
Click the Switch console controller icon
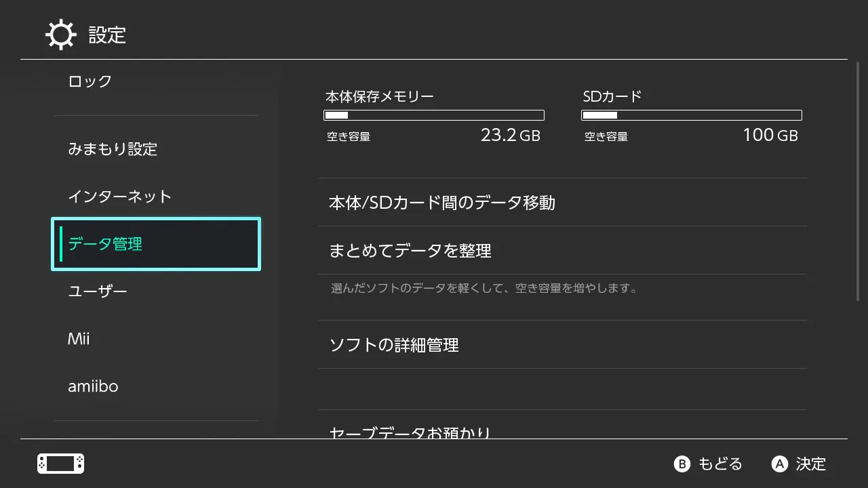[60, 464]
